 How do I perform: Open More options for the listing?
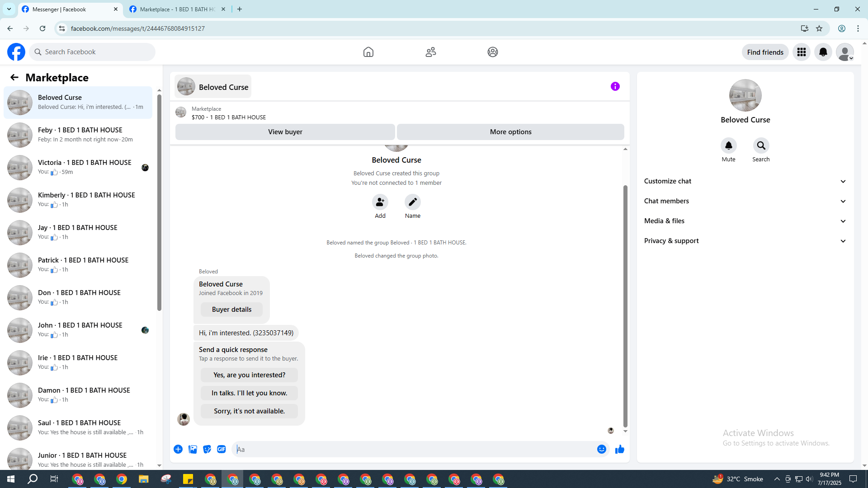pyautogui.click(x=511, y=132)
